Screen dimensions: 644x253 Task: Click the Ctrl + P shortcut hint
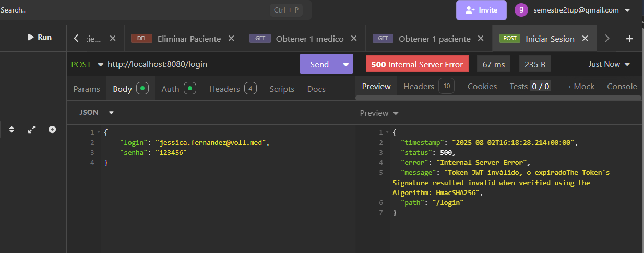point(287,10)
